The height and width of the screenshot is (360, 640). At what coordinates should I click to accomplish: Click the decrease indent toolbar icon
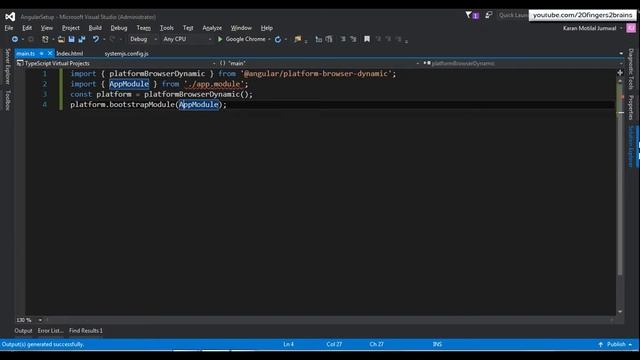pos(318,39)
